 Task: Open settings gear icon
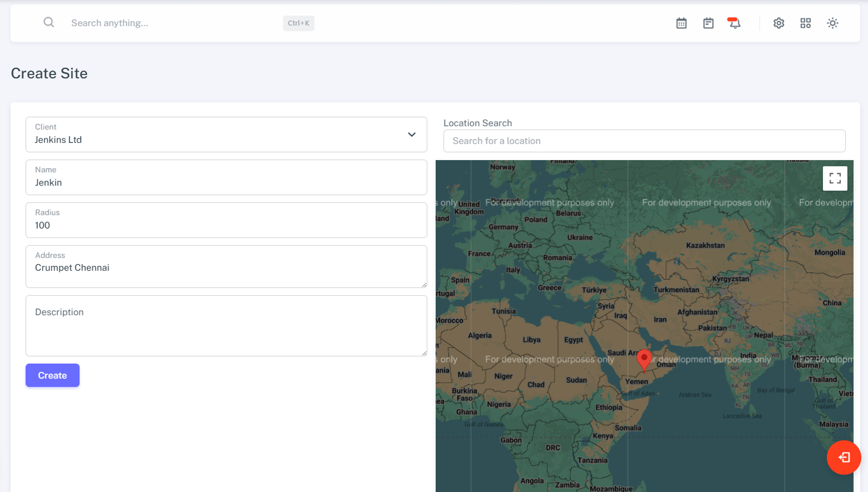pos(778,23)
